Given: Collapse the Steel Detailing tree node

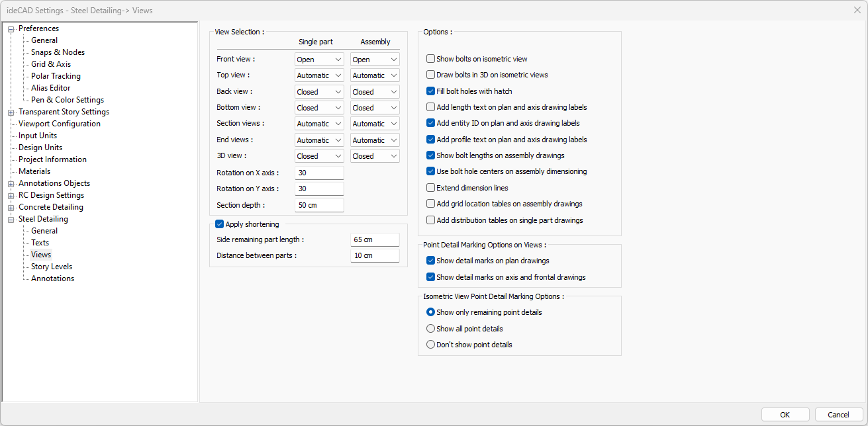Looking at the screenshot, I should click(11, 219).
